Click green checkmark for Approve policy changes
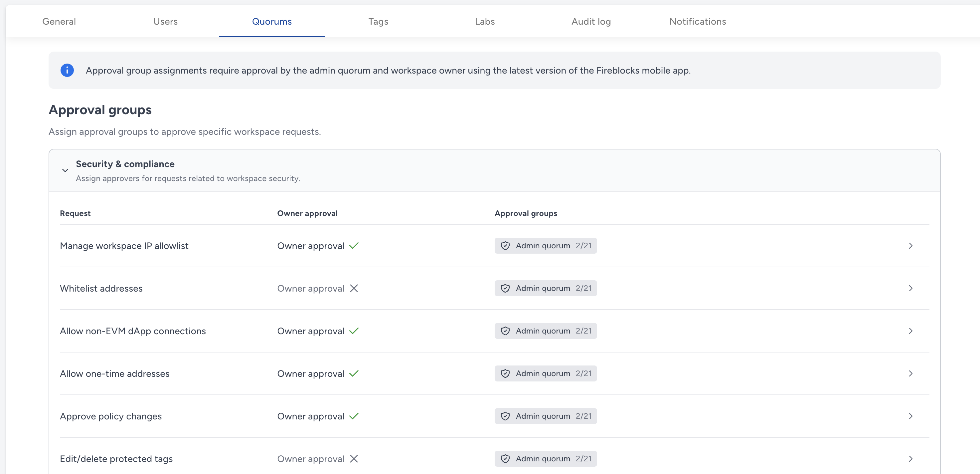Viewport: 980px width, 474px height. [x=354, y=416]
